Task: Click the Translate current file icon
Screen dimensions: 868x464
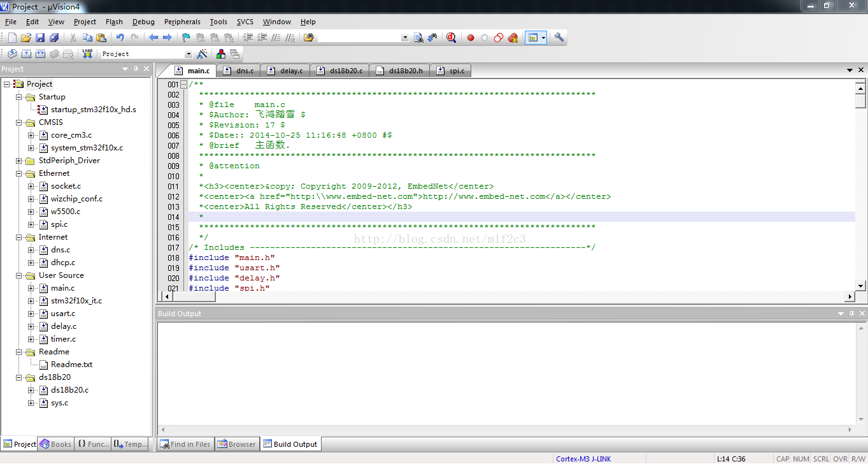Action: 12,54
